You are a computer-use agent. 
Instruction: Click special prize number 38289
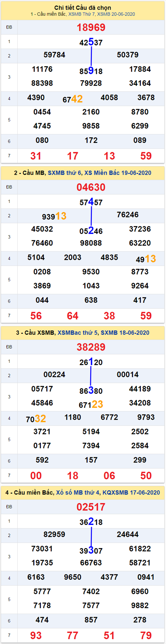click(x=91, y=347)
